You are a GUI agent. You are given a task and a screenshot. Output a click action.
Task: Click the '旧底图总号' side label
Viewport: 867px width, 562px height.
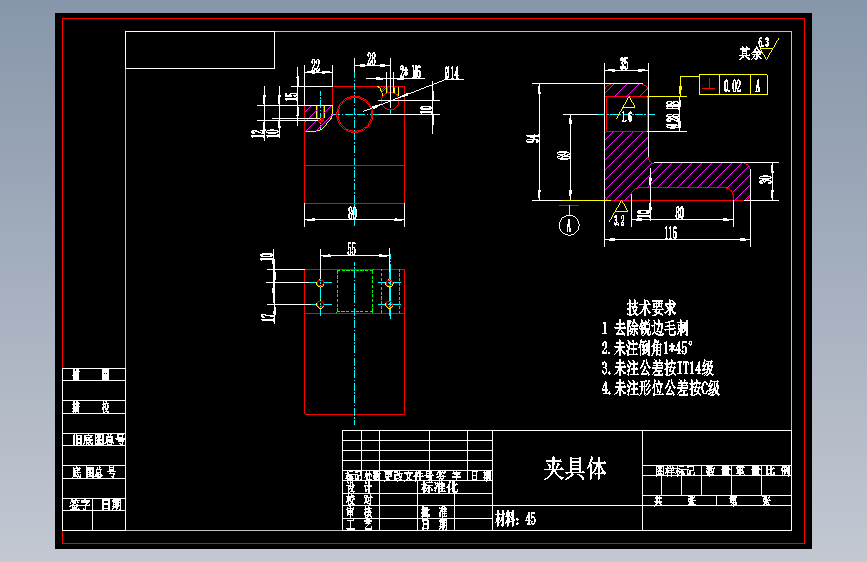point(98,440)
